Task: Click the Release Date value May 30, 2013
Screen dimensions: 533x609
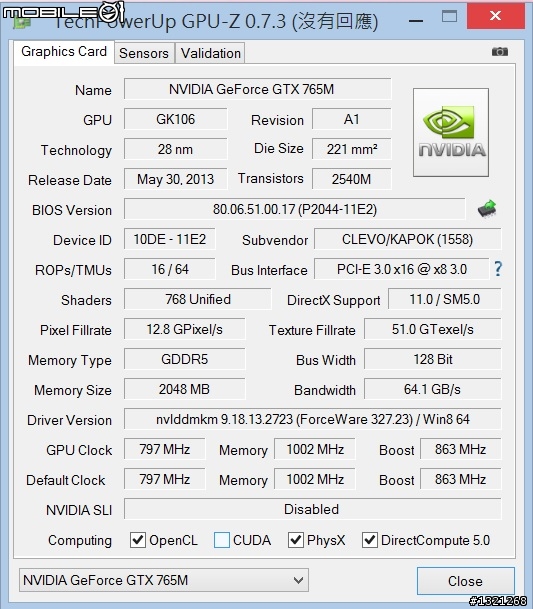Action: pyautogui.click(x=176, y=179)
